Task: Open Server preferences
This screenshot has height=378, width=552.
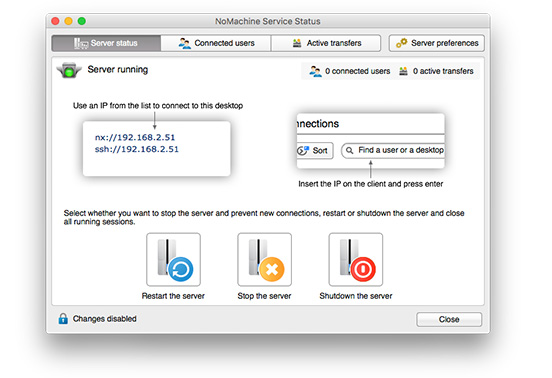Action: (437, 43)
